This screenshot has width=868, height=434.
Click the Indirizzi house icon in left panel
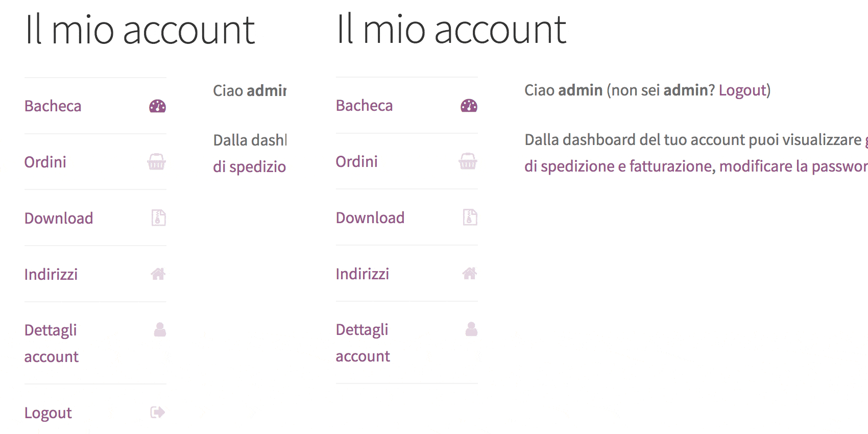tap(158, 274)
